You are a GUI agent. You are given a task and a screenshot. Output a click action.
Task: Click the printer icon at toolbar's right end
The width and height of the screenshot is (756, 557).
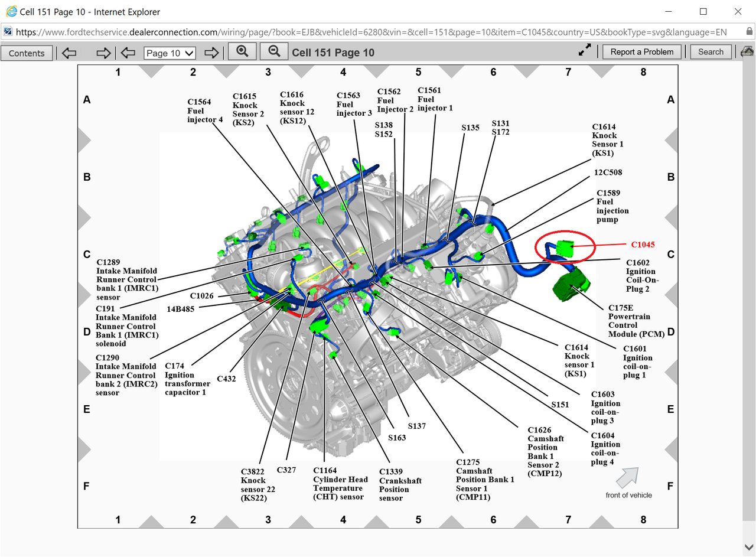pos(747,51)
